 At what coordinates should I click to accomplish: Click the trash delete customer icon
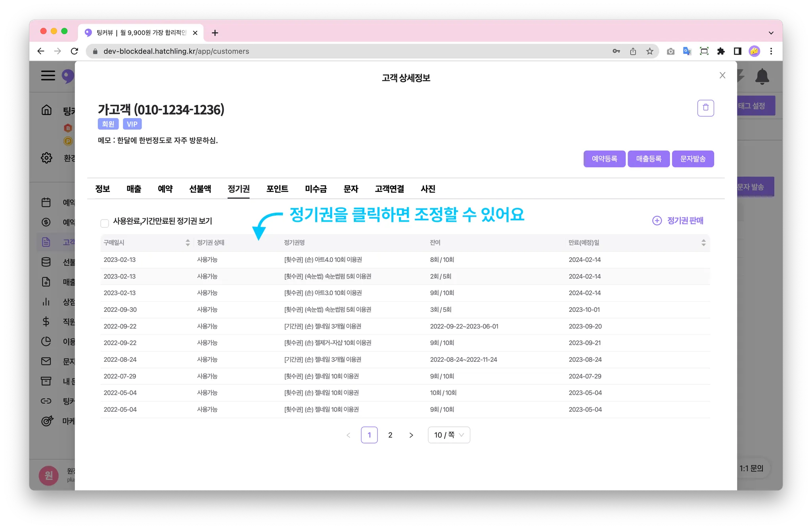(x=705, y=108)
